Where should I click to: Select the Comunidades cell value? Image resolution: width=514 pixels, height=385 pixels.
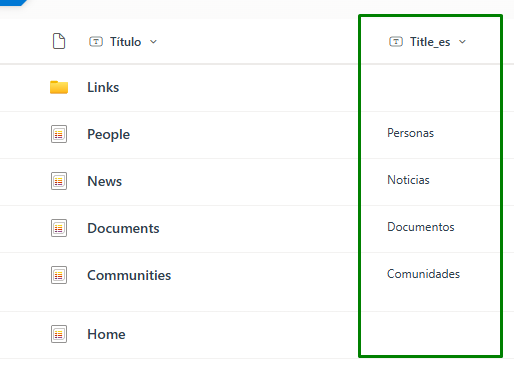[x=423, y=274]
